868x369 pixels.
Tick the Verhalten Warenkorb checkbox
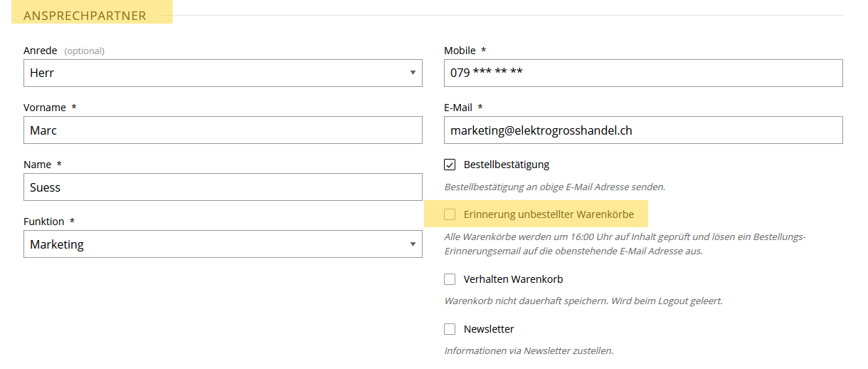[450, 279]
